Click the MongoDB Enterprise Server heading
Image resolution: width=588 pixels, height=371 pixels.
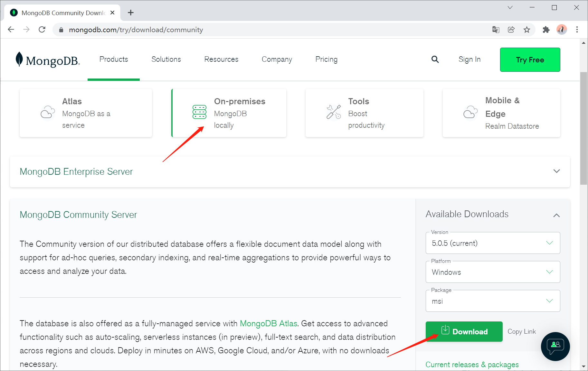coord(76,172)
